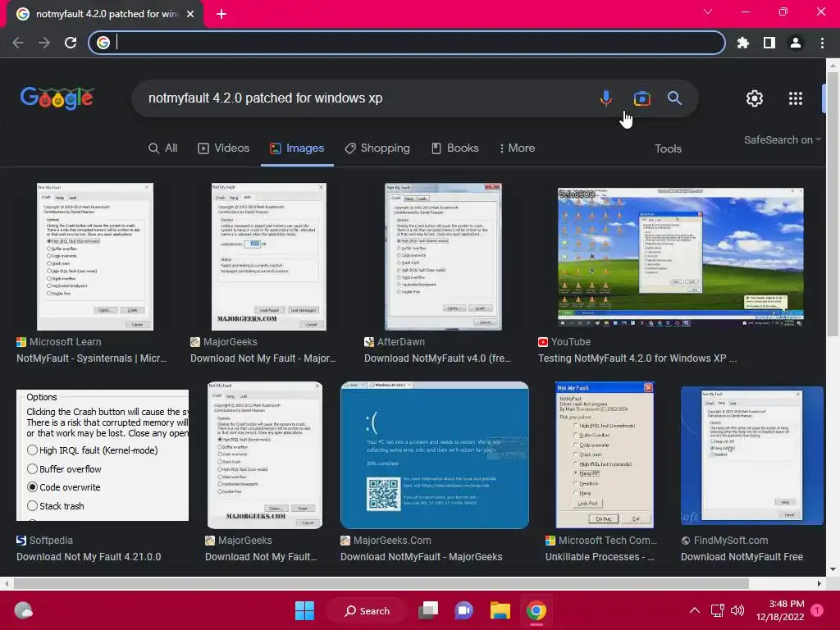Image resolution: width=840 pixels, height=630 pixels.
Task: Open link 'Unkillable Processes - ...'
Action: (600, 557)
